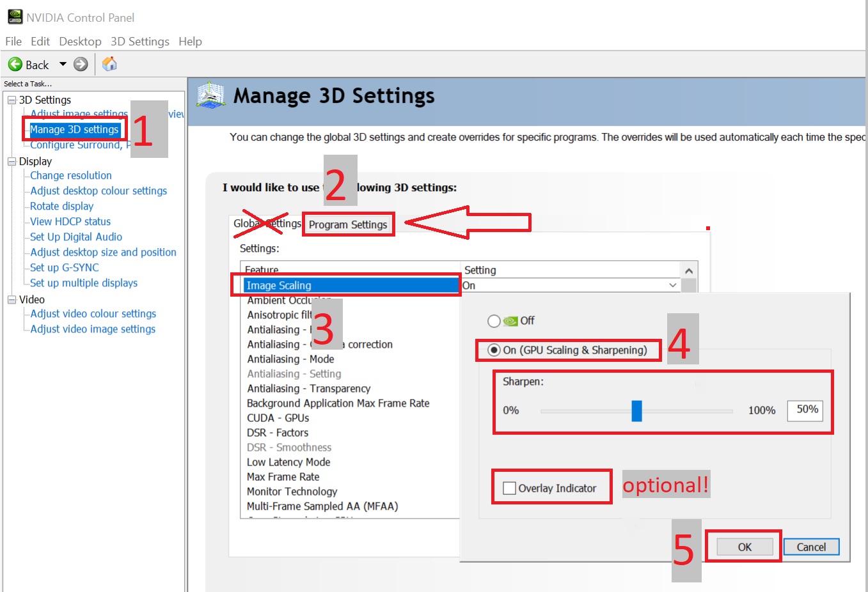This screenshot has height=592, width=868.
Task: Open the Back history dropdown arrow
Action: (x=63, y=64)
